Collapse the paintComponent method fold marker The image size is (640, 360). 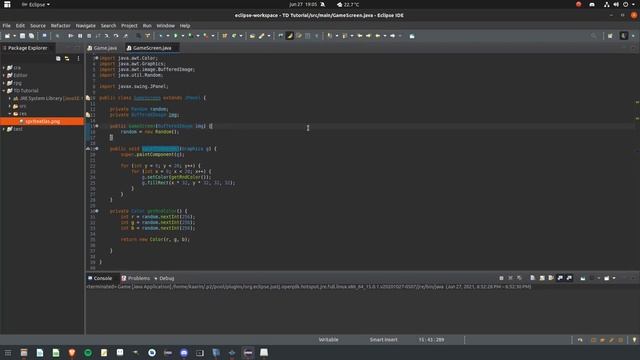tap(97, 149)
